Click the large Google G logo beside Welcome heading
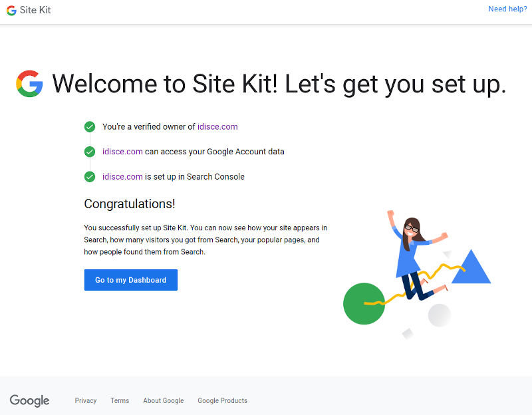This screenshot has width=532, height=415. [29, 84]
